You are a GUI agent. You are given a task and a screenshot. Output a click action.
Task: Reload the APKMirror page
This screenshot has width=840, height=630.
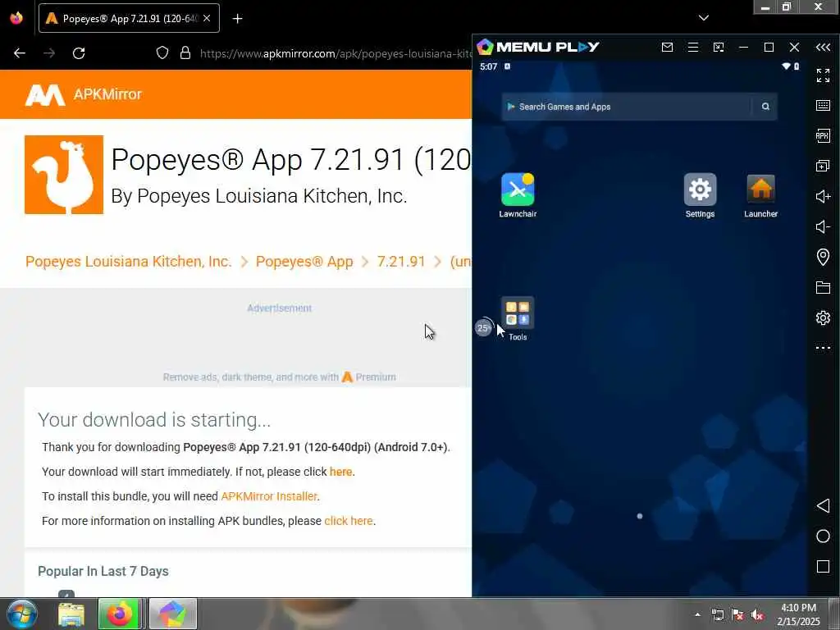(x=79, y=53)
